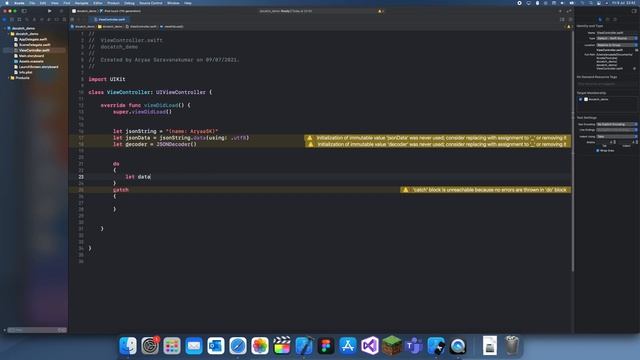This screenshot has width=640, height=360.
Task: Click the editor vertical scrollbar
Action: 573,151
